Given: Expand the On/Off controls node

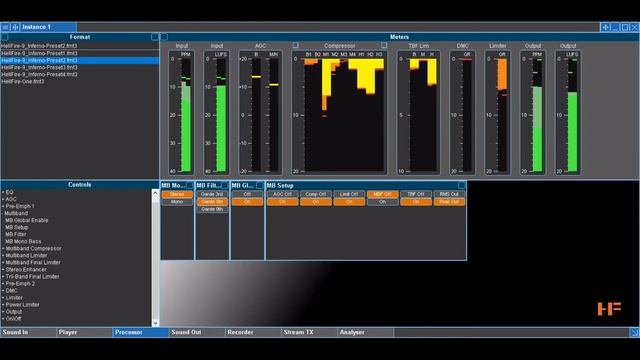Looking at the screenshot, I should [x=3, y=319].
